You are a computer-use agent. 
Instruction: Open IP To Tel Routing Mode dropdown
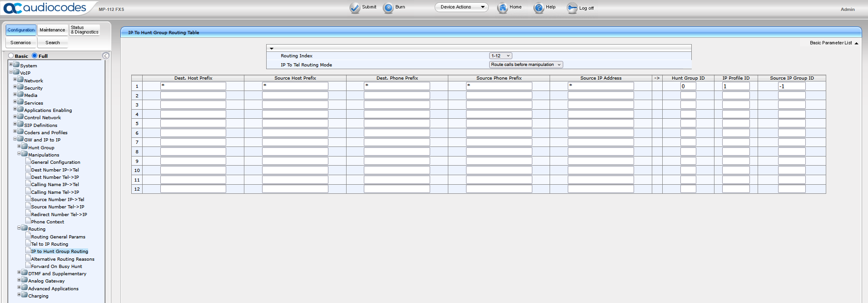click(526, 65)
